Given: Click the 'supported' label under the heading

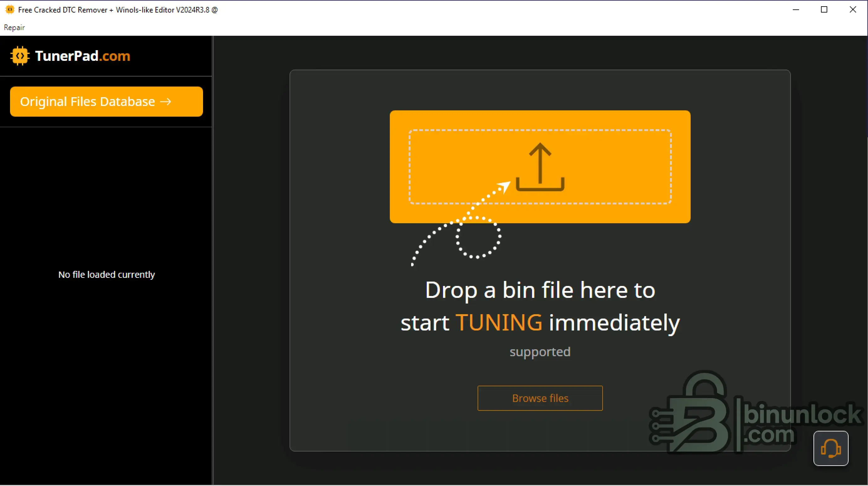Looking at the screenshot, I should pyautogui.click(x=540, y=352).
